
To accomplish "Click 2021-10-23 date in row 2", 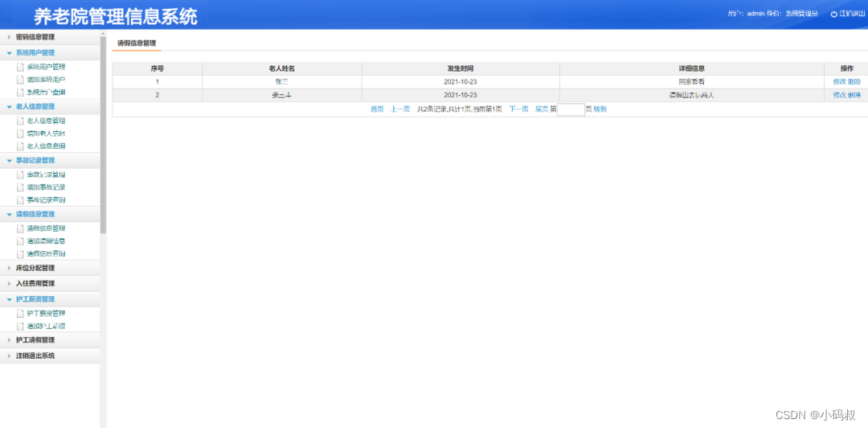I will coord(461,95).
